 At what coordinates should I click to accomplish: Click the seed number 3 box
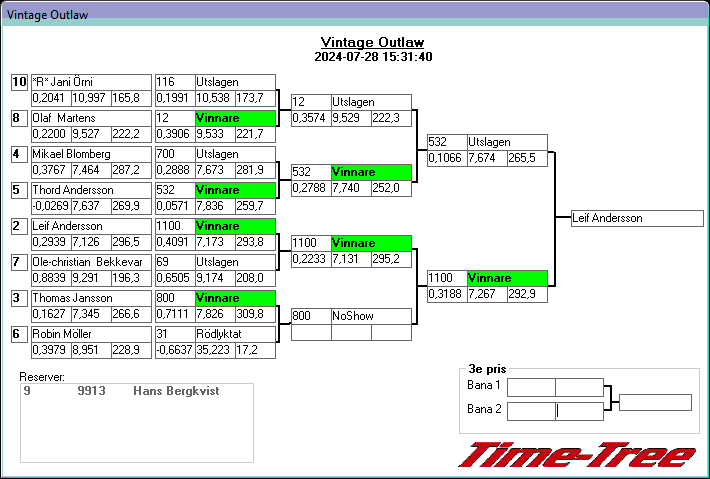[x=19, y=298]
